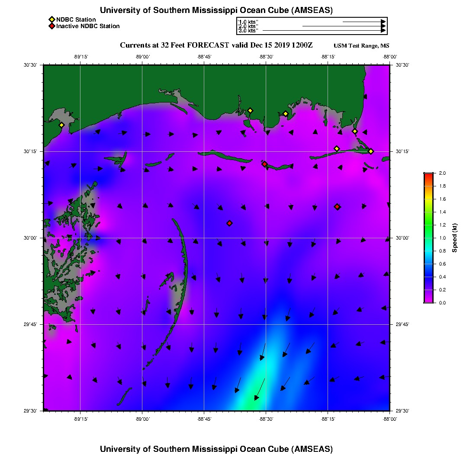
Task: Click the northernmost red inactive station marker
Action: pyautogui.click(x=264, y=164)
